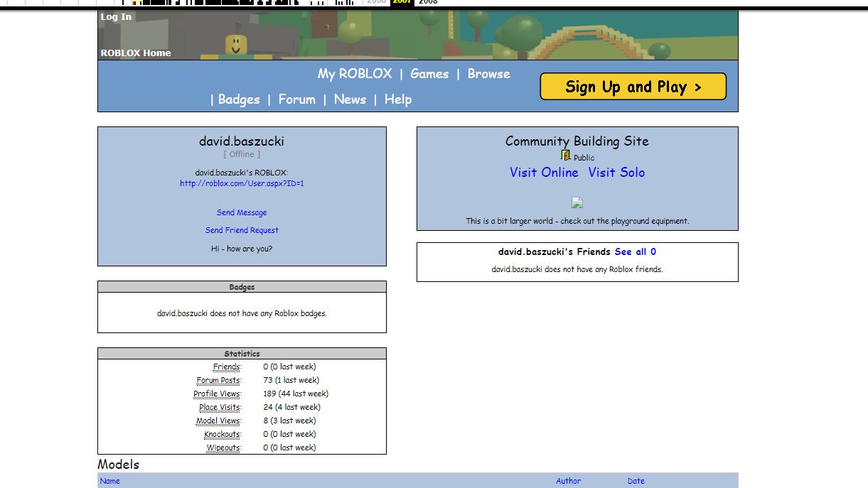Screen dimensions: 868x488
Task: Click the '189 (44 last week)' profile views value
Action: pyautogui.click(x=296, y=394)
